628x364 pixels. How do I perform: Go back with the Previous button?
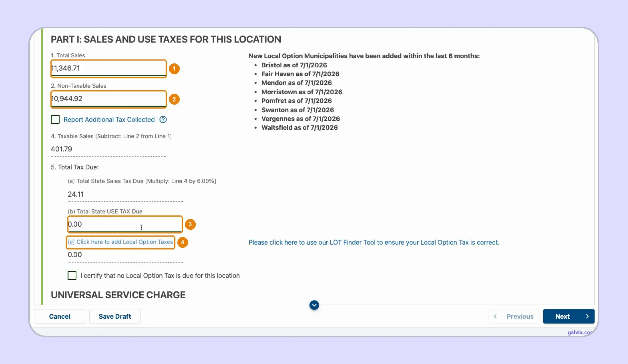tap(514, 316)
